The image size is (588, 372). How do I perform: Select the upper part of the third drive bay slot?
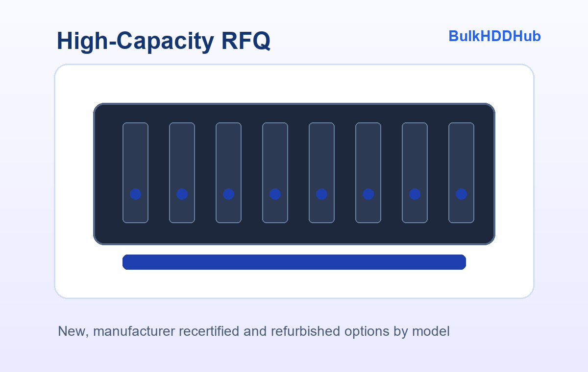pyautogui.click(x=228, y=152)
